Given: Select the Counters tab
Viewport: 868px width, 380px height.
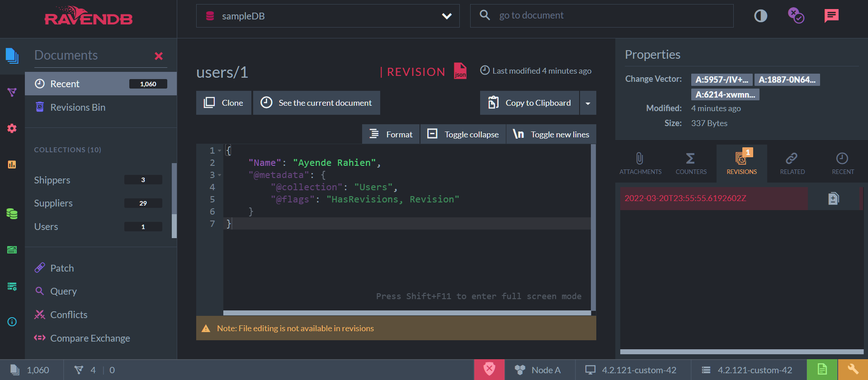Looking at the screenshot, I should tap(691, 164).
